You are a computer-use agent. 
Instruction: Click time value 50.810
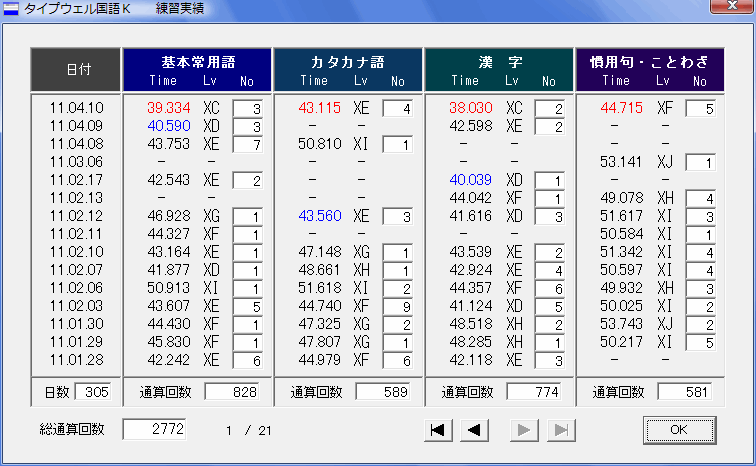tap(319, 144)
